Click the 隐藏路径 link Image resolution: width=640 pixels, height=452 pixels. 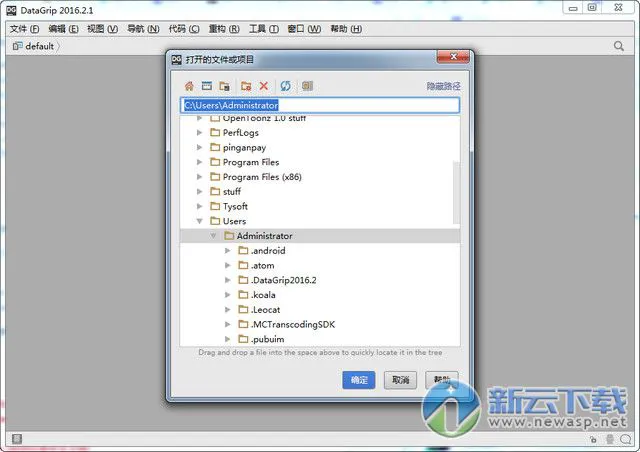point(444,86)
